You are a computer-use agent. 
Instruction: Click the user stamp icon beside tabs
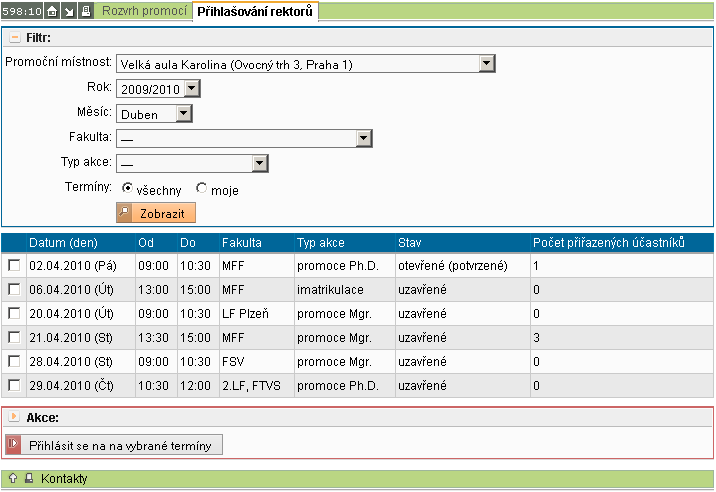85,11
